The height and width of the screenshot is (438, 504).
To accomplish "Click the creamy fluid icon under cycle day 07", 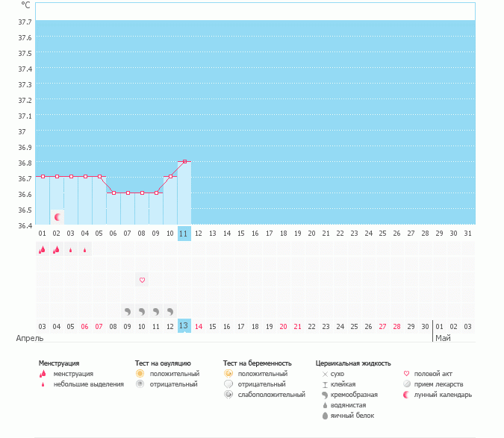I will click(128, 310).
